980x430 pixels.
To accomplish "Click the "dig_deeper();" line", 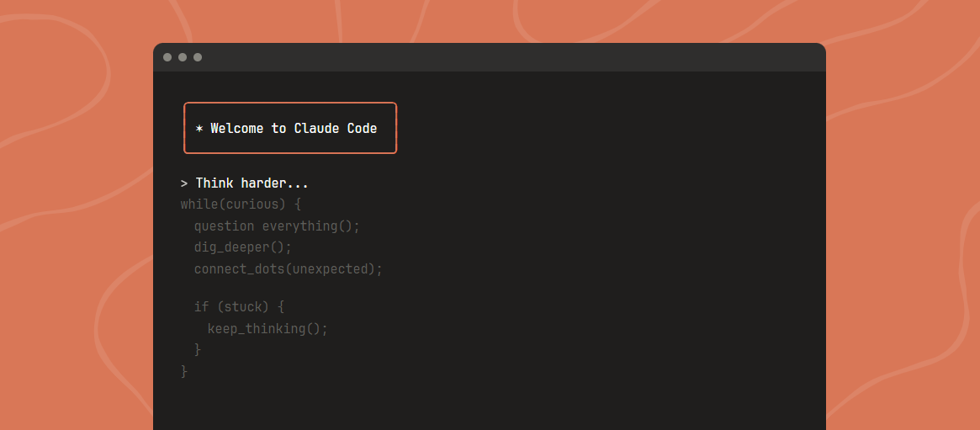I will coord(242,247).
